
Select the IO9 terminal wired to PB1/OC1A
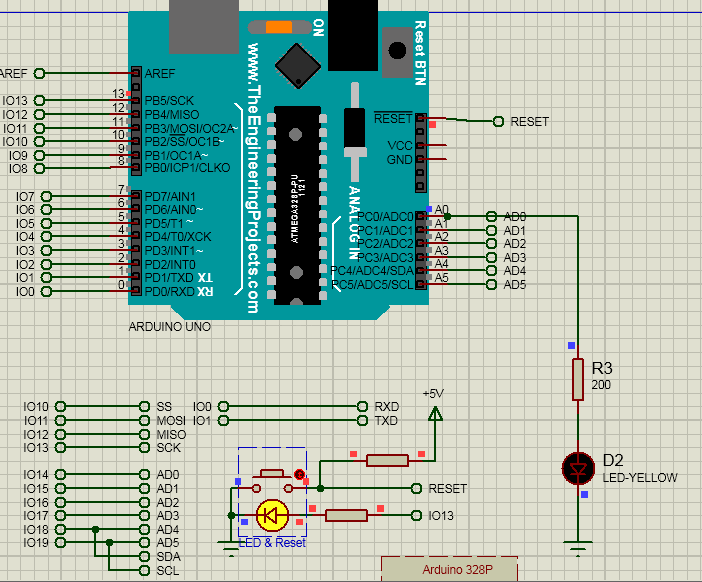click(x=39, y=155)
